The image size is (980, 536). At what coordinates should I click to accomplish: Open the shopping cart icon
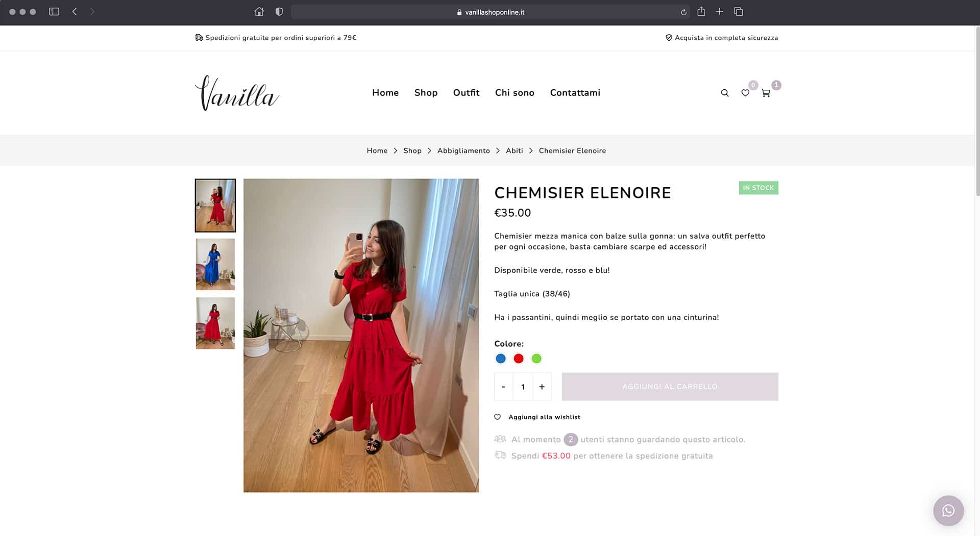766,93
